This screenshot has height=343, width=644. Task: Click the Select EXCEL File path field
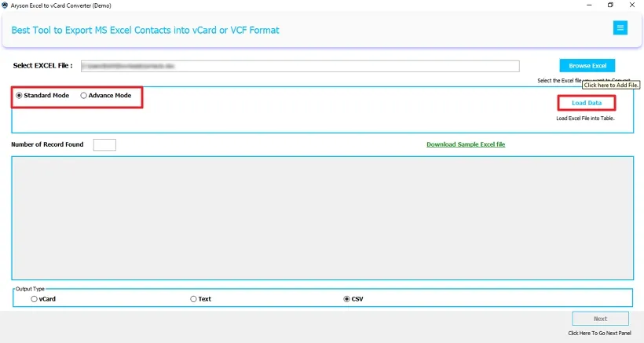(300, 66)
